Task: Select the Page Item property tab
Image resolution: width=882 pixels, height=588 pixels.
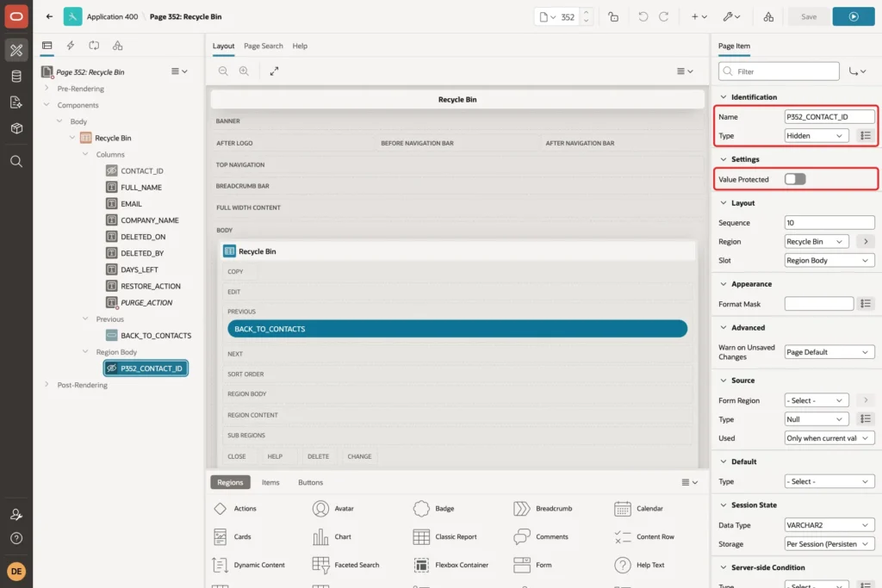Action: (x=734, y=46)
